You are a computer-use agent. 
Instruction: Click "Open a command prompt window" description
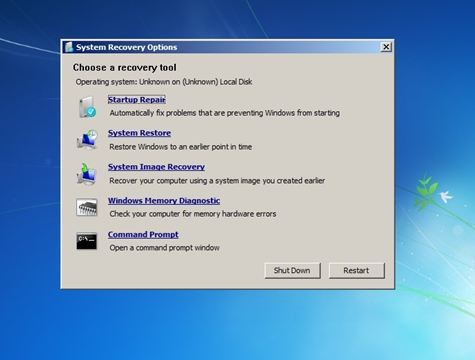pyautogui.click(x=164, y=248)
